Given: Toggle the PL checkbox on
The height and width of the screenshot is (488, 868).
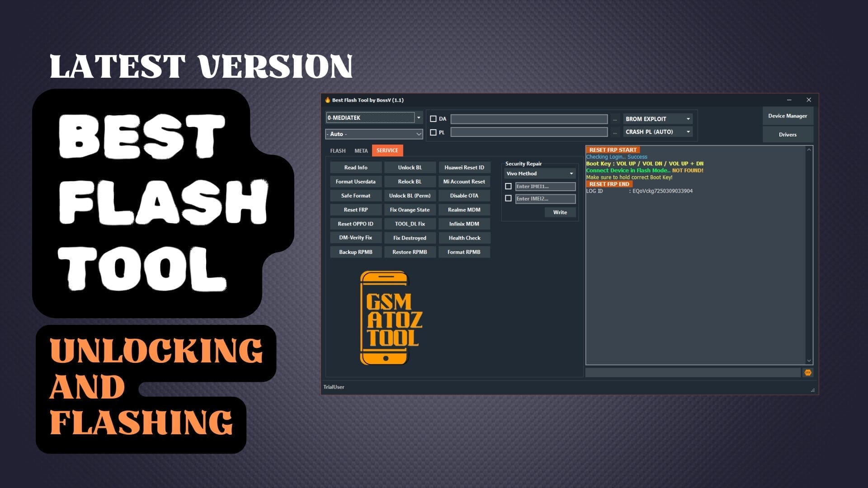Looking at the screenshot, I should pos(434,131).
